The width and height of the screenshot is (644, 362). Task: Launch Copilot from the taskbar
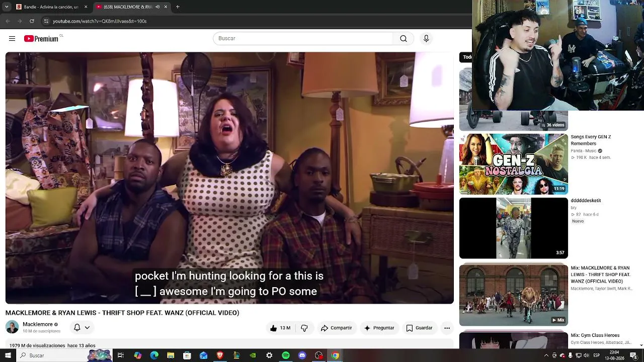137,355
